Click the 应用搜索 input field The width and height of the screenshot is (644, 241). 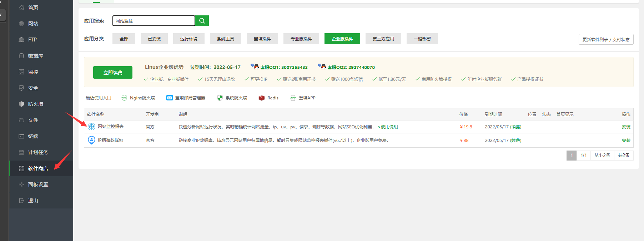(x=154, y=21)
